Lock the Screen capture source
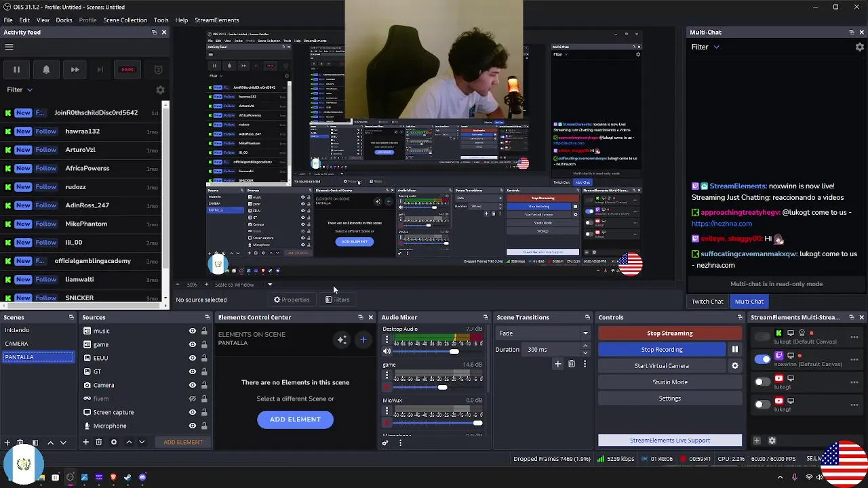This screenshot has width=868, height=488. click(x=204, y=412)
